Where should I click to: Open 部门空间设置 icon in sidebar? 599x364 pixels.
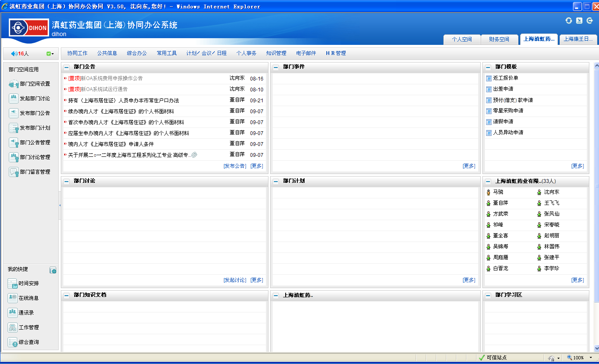tap(13, 84)
